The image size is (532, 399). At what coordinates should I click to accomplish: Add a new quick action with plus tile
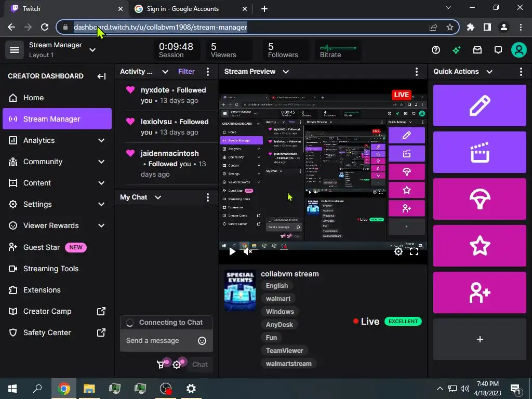click(x=480, y=339)
